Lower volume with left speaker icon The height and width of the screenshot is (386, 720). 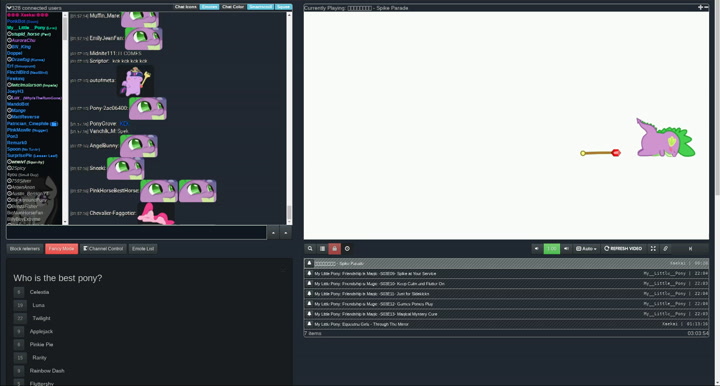[x=536, y=248]
